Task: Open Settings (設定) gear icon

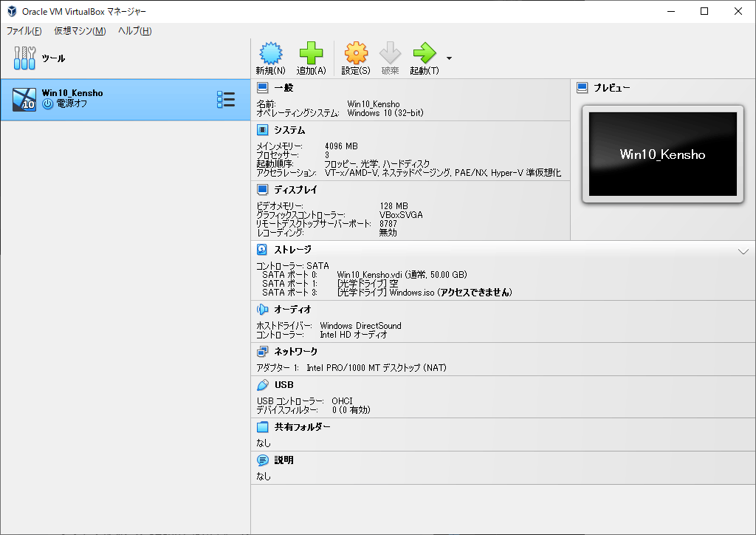Action: click(356, 53)
